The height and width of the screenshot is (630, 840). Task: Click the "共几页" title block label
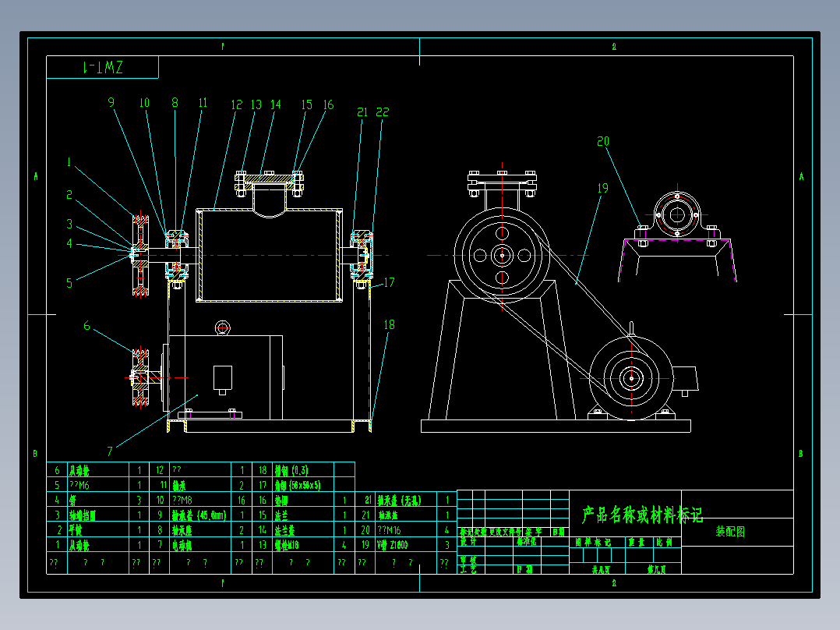601,569
